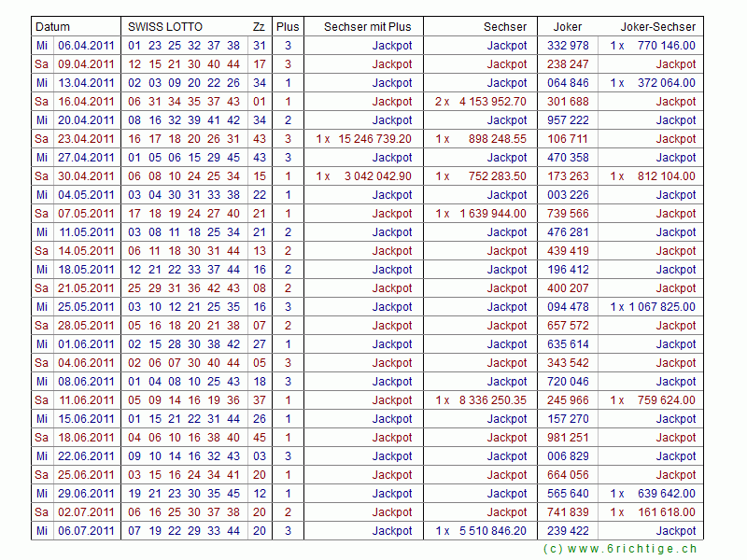Select the Plus column header
Image resolution: width=747 pixels, height=560 pixels.
tap(288, 27)
